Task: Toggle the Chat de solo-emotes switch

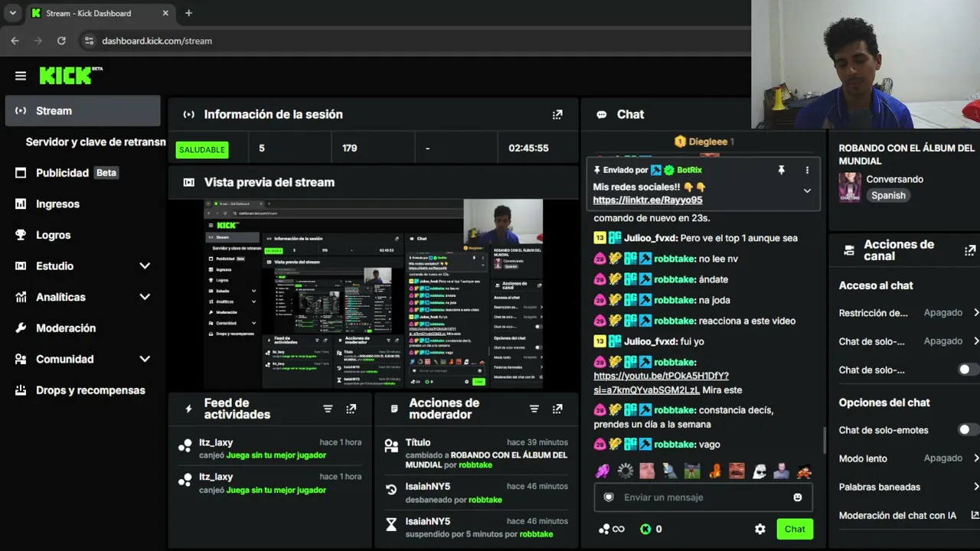Action: 967,430
